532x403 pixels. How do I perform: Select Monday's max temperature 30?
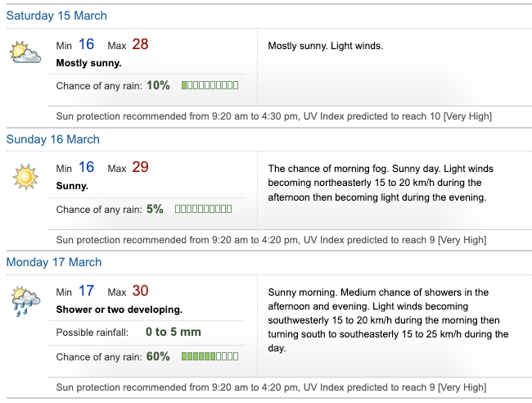140,291
